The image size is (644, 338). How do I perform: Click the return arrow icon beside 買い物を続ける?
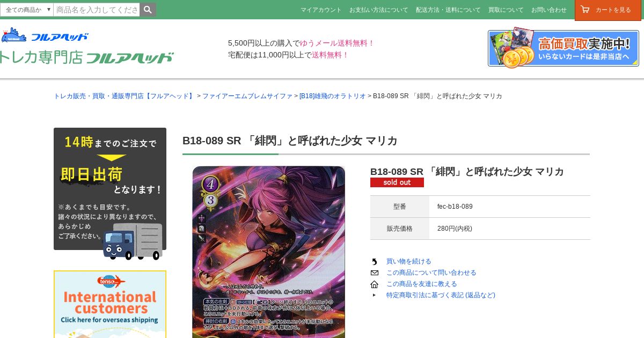point(375,261)
